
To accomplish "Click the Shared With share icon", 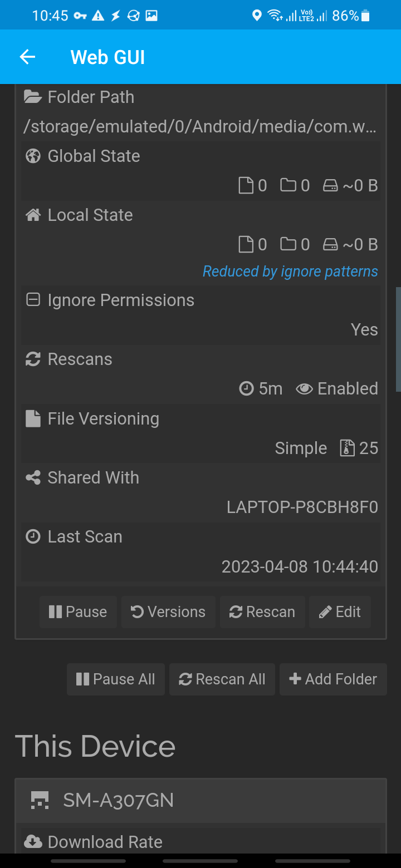I will (33, 477).
